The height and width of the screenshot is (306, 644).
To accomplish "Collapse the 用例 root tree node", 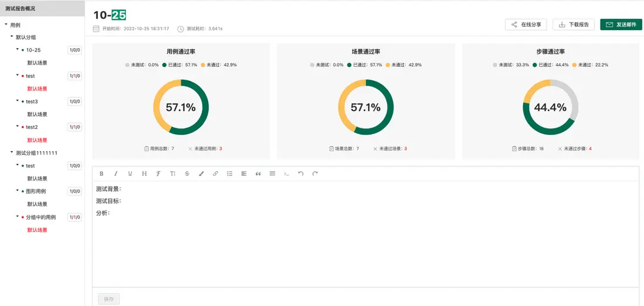I will click(6, 25).
